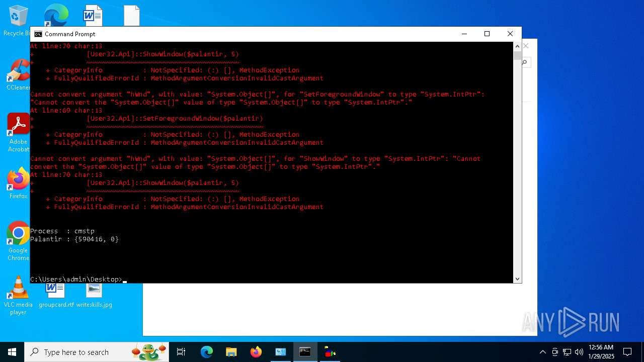
Task: Open the clock showing 12:56 AM
Action: point(601,352)
